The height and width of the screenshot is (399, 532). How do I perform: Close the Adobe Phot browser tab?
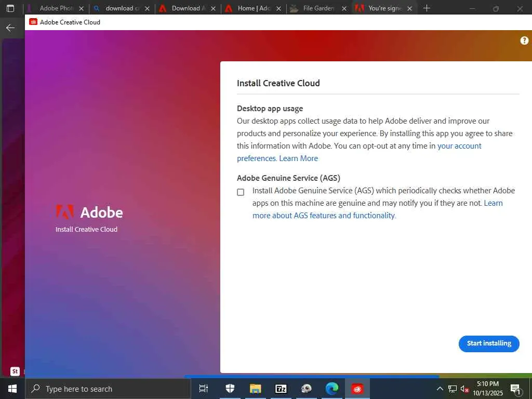[x=82, y=9]
